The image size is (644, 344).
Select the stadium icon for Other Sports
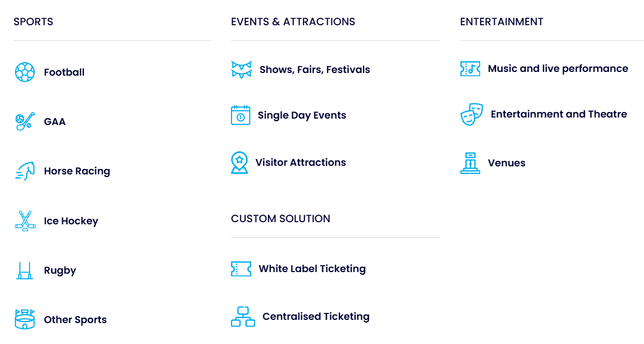click(x=25, y=319)
